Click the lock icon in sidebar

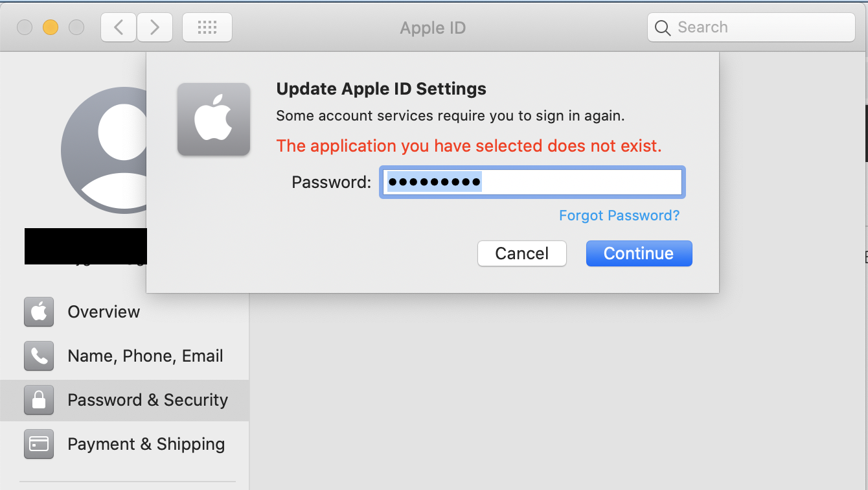[39, 400]
